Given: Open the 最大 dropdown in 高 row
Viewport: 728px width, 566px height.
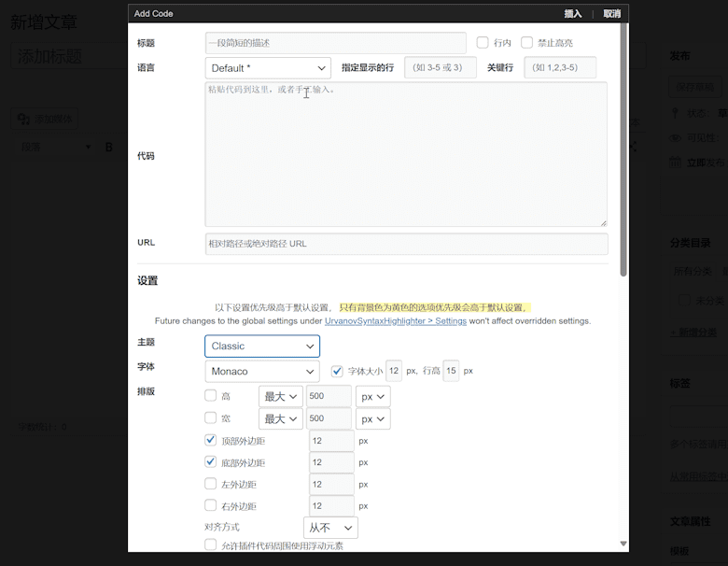Looking at the screenshot, I should pos(280,396).
